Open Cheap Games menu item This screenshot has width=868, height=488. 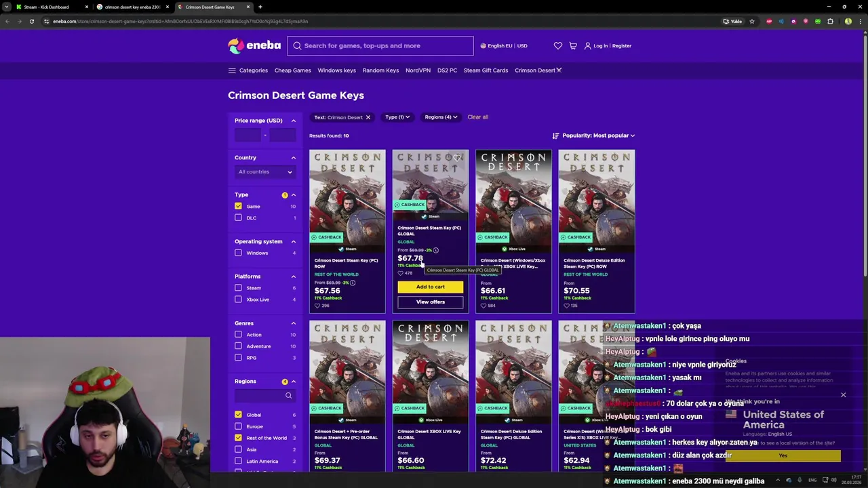point(292,70)
